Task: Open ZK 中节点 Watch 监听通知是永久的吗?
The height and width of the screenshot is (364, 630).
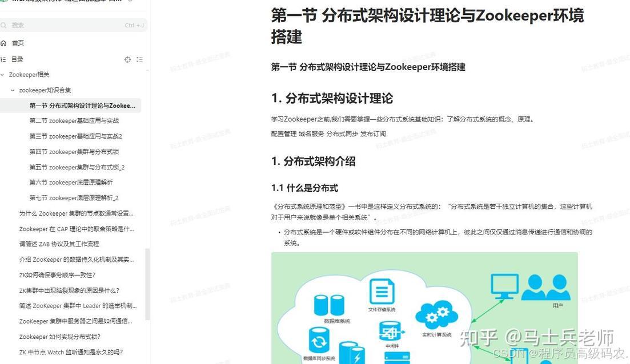Action: [71, 353]
